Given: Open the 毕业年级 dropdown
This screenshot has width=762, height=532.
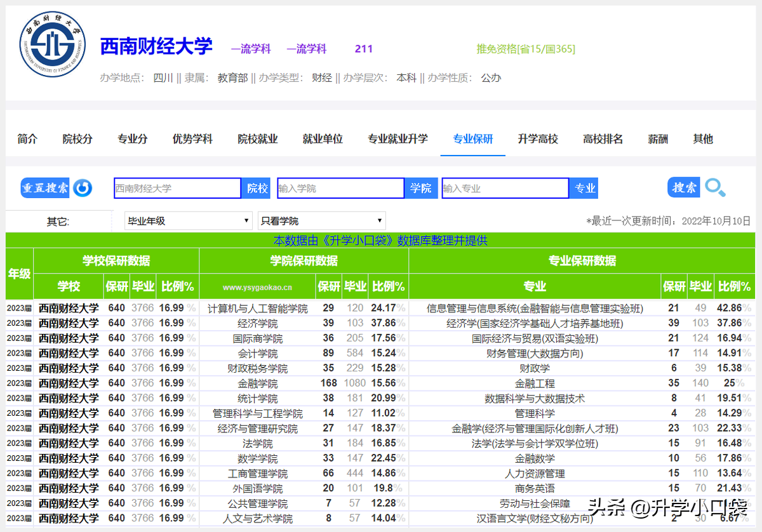Looking at the screenshot, I should pos(189,221).
